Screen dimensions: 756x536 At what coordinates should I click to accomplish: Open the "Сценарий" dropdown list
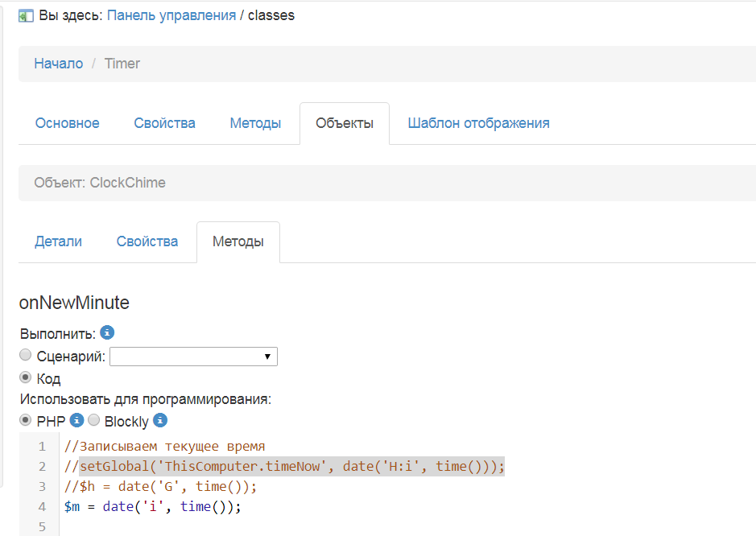(193, 357)
